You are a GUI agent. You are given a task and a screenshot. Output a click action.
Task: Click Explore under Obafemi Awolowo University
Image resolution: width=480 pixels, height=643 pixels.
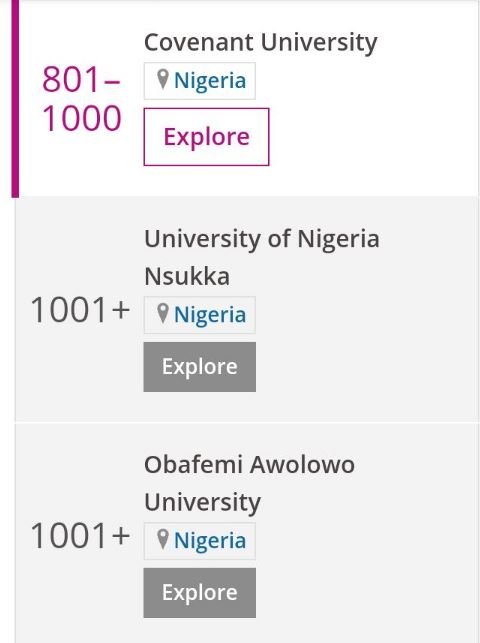tap(200, 593)
